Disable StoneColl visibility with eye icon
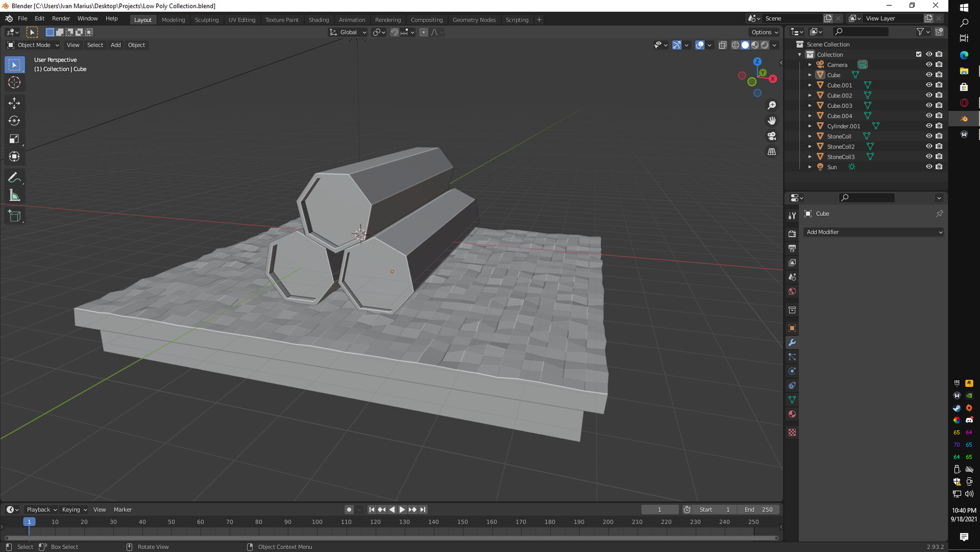 [929, 136]
